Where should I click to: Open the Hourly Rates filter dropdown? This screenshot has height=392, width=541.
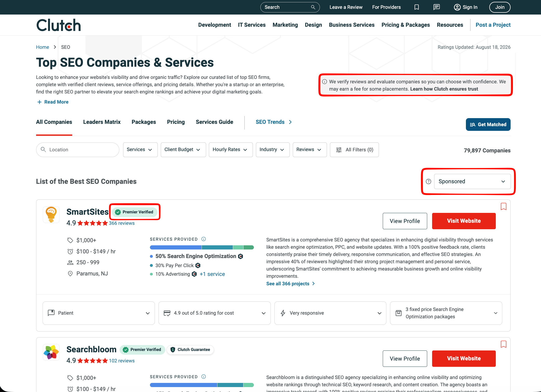coord(231,150)
